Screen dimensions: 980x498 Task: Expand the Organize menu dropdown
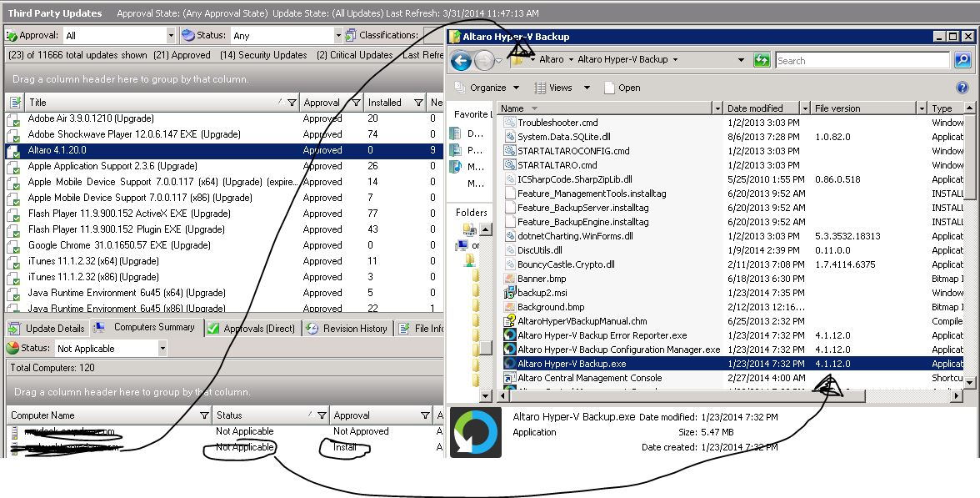coord(517,88)
